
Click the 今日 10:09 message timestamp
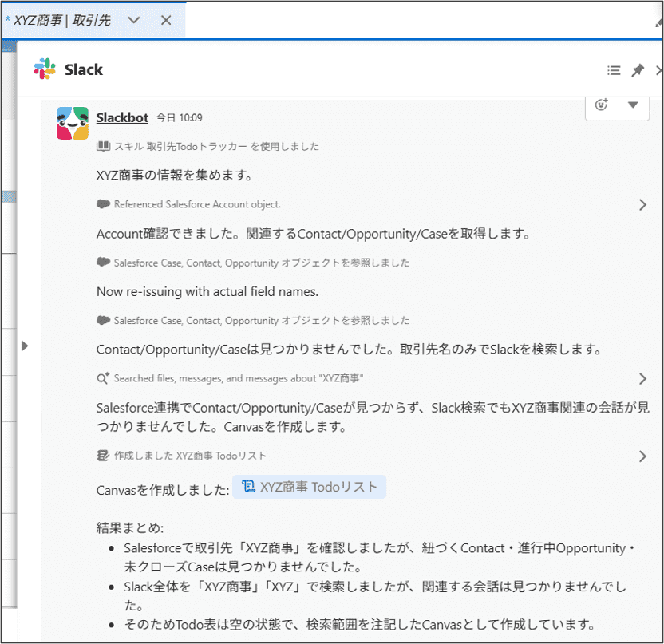(x=180, y=117)
